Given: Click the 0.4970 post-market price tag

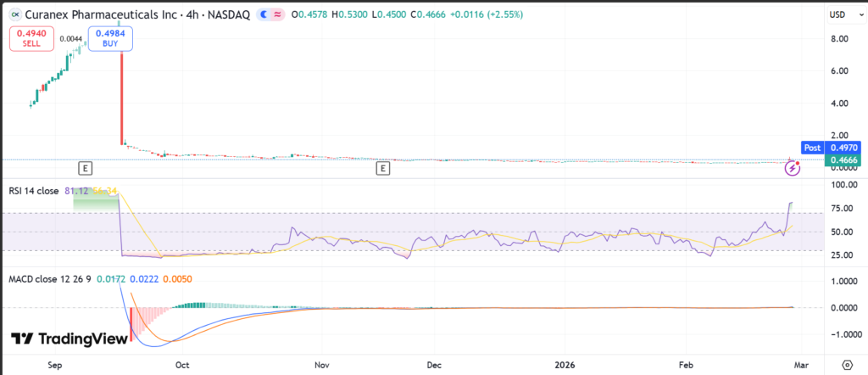Looking at the screenshot, I should tap(843, 148).
